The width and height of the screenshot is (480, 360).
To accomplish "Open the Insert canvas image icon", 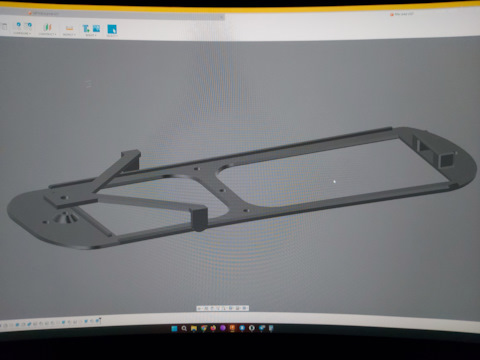I will [x=96, y=29].
